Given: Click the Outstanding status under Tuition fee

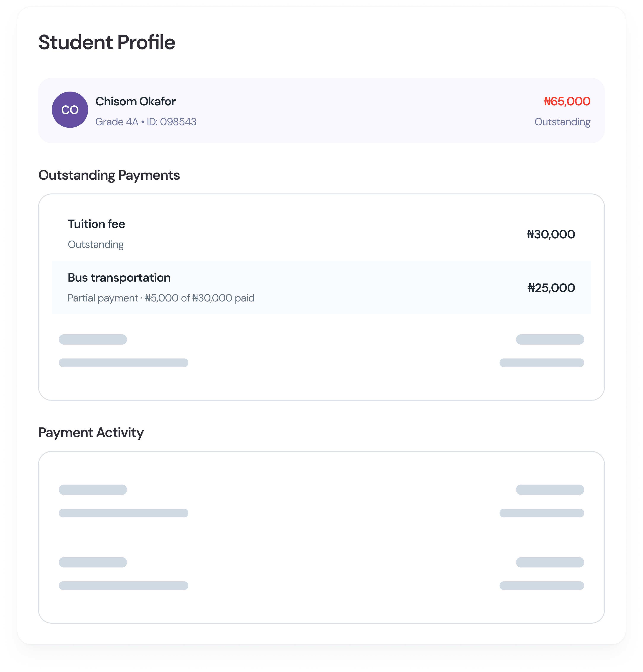Looking at the screenshot, I should [96, 244].
